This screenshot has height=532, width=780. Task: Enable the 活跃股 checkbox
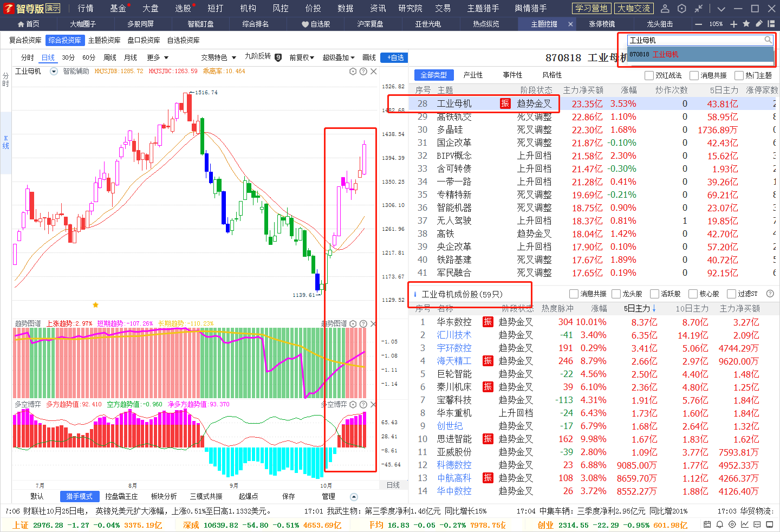(x=654, y=294)
